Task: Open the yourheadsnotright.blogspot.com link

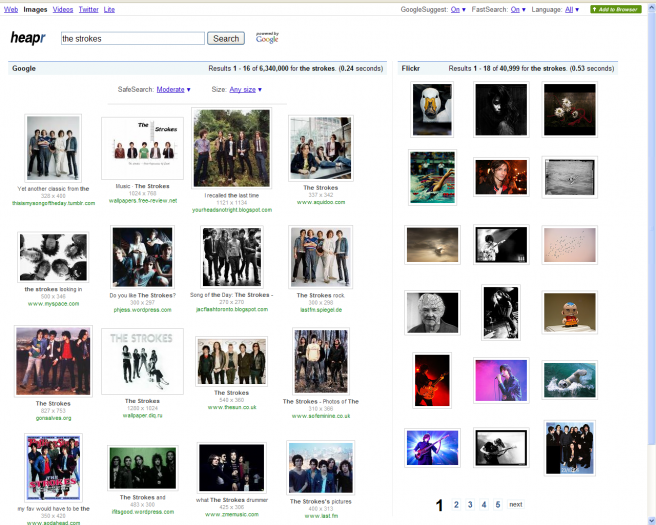Action: (232, 210)
